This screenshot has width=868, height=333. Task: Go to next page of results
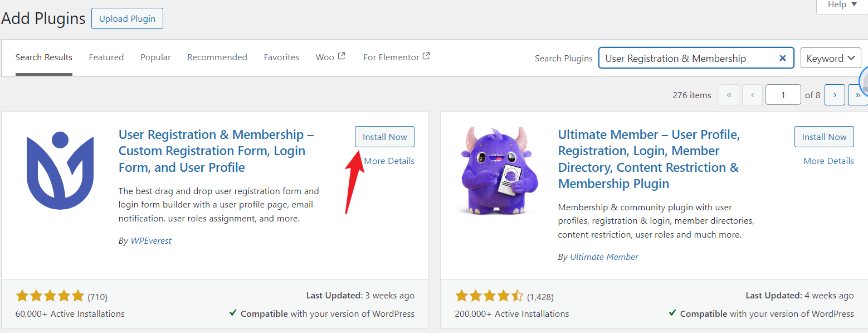[x=835, y=95]
